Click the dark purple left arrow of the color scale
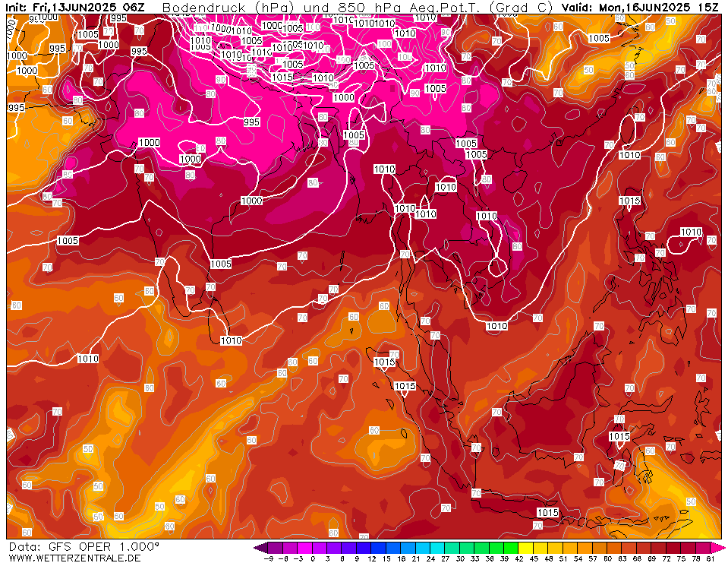 click(x=261, y=547)
